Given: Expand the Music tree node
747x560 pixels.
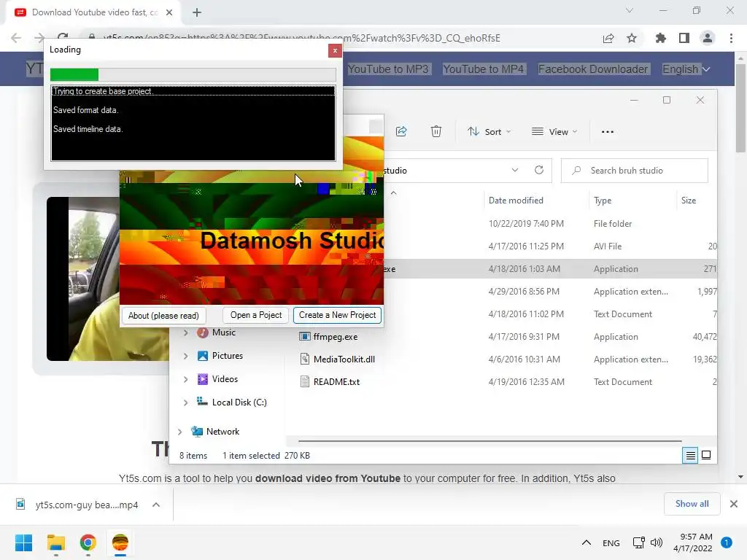Looking at the screenshot, I should (x=185, y=332).
